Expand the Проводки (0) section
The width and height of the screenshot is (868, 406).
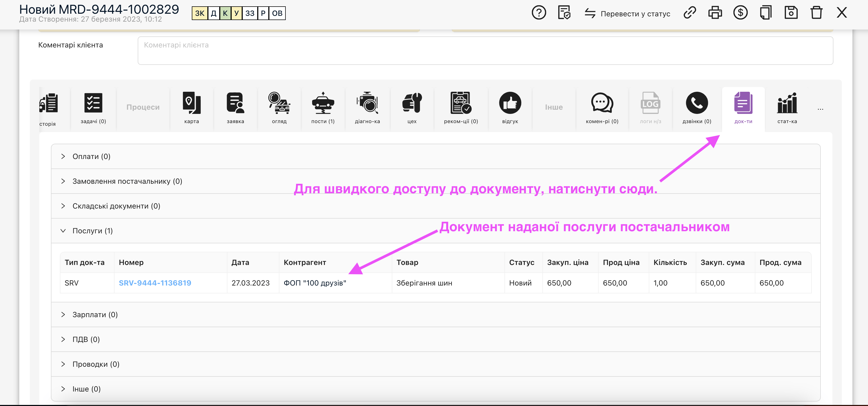(x=96, y=364)
